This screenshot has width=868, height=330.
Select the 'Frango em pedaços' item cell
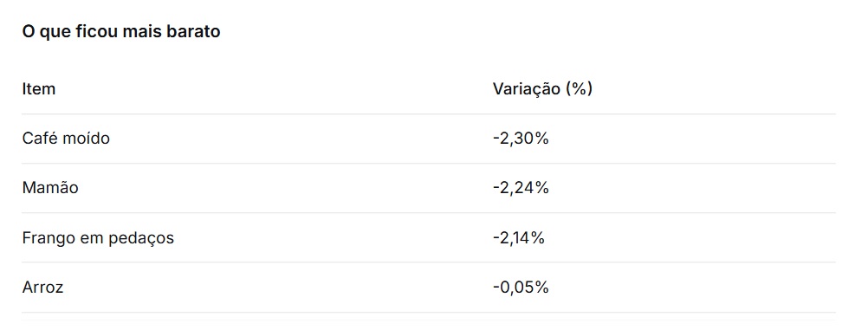98,238
